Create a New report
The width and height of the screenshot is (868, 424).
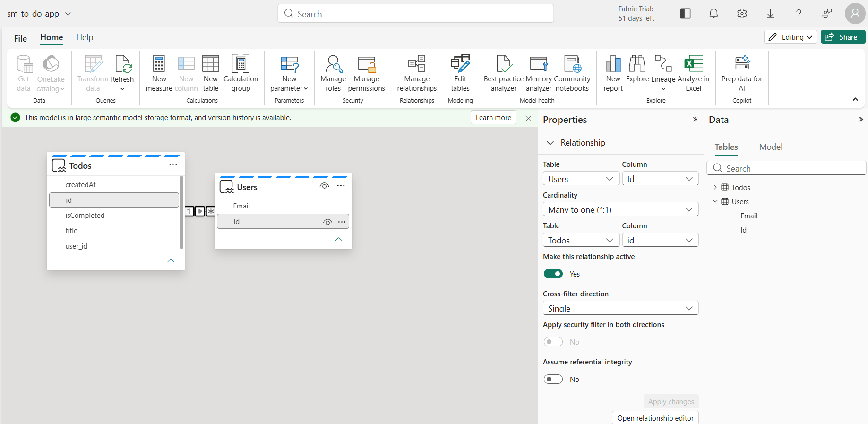(613, 73)
